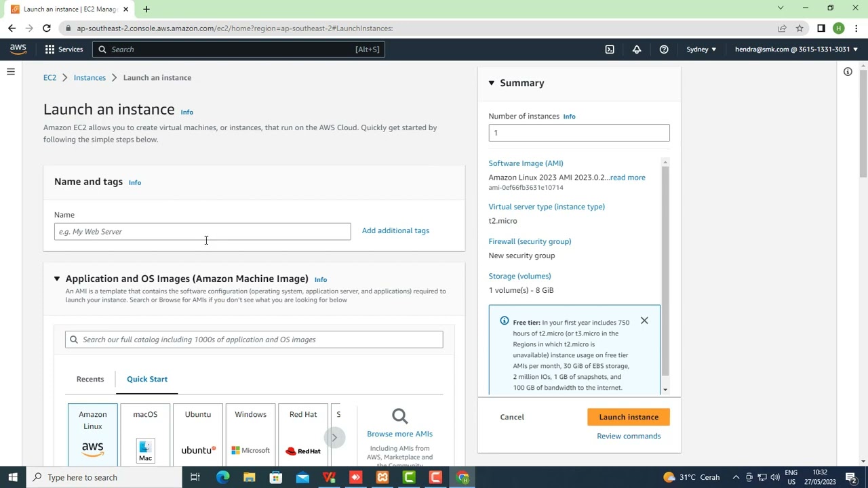
Task: Go back in browser history
Action: (12, 28)
